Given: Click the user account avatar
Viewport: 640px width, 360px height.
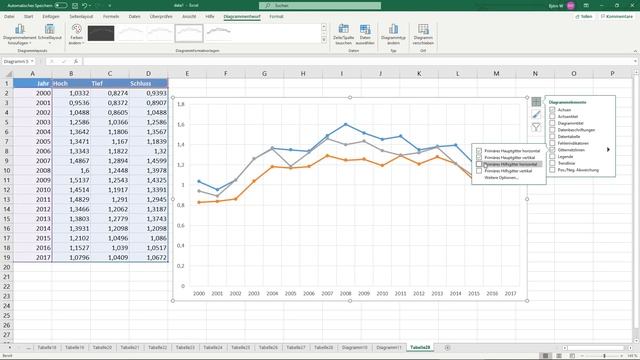Looking at the screenshot, I should point(571,6).
